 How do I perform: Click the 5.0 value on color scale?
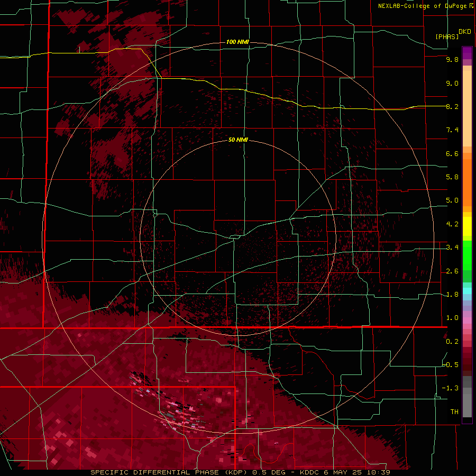(x=452, y=200)
